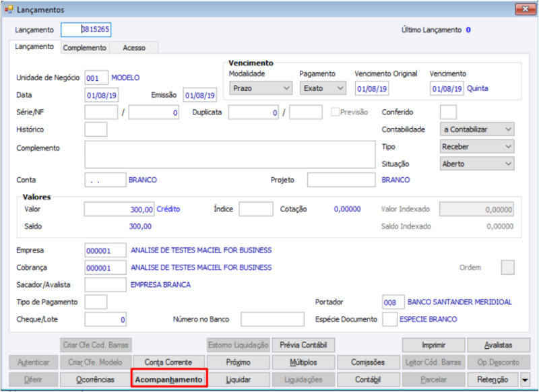Screen dimensions: 539x392
Task: Open Conta Corrente
Action: 168,362
